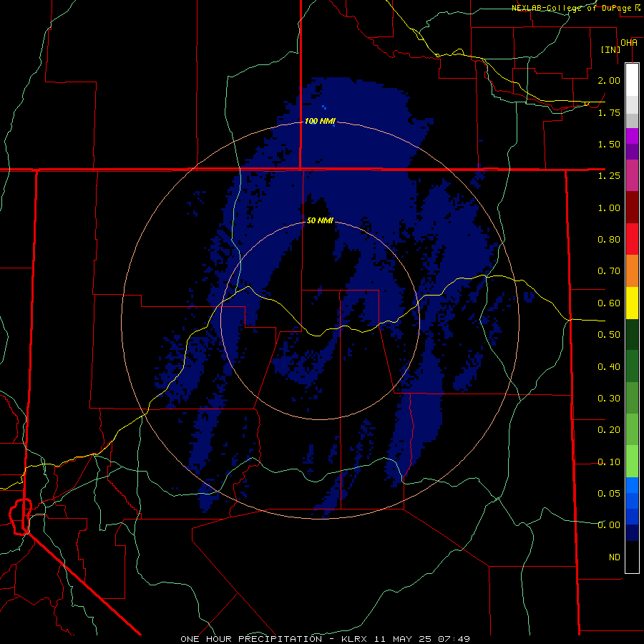
Task: Click the 0.60 value on the legend
Action: [x=609, y=303]
